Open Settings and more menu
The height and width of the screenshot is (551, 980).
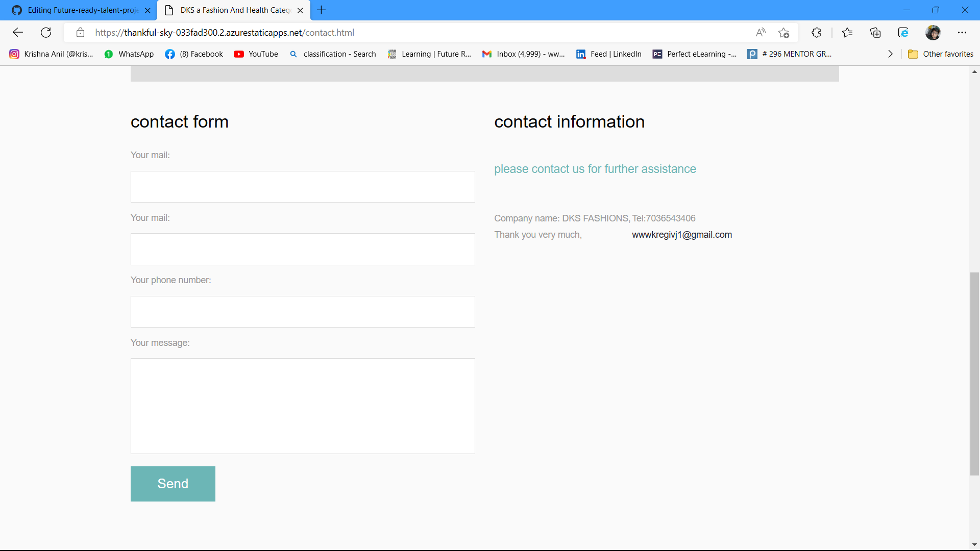pos(962,33)
